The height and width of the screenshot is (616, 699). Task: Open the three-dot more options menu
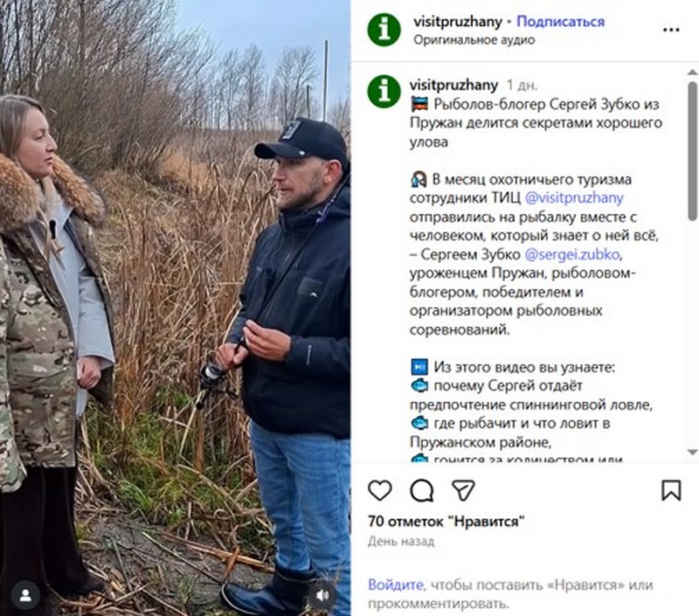pyautogui.click(x=671, y=30)
